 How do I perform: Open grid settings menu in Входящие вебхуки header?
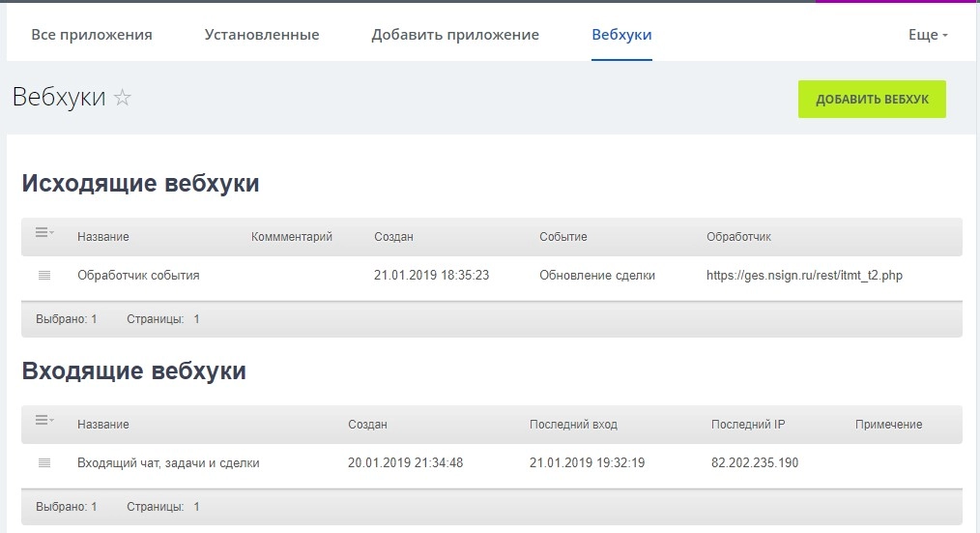44,421
